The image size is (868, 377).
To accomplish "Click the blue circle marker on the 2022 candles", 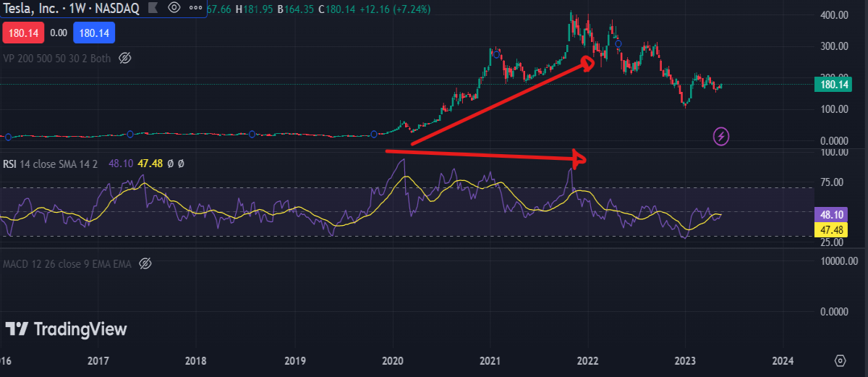I will point(618,44).
